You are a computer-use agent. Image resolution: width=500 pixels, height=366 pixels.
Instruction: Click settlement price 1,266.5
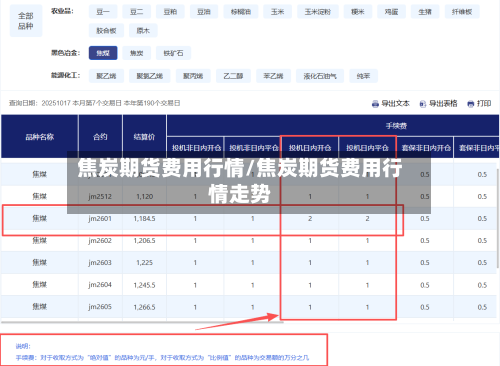coord(144,307)
